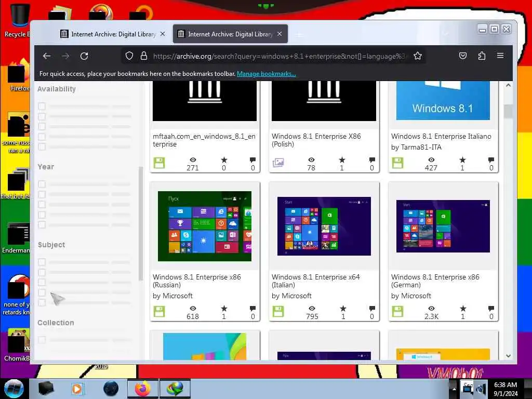This screenshot has height=399, width=532.
Task: Tick the first Year filter checkbox
Action: (42, 184)
